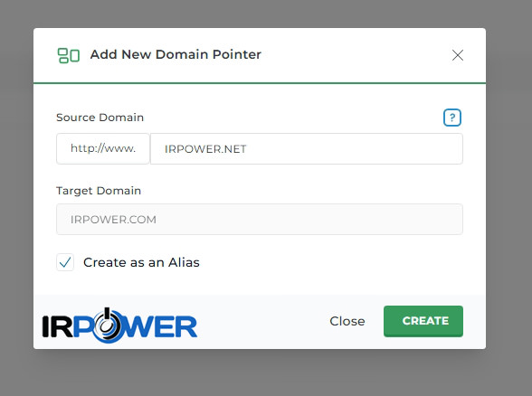Click the Create as an Alias label

pyautogui.click(x=141, y=262)
